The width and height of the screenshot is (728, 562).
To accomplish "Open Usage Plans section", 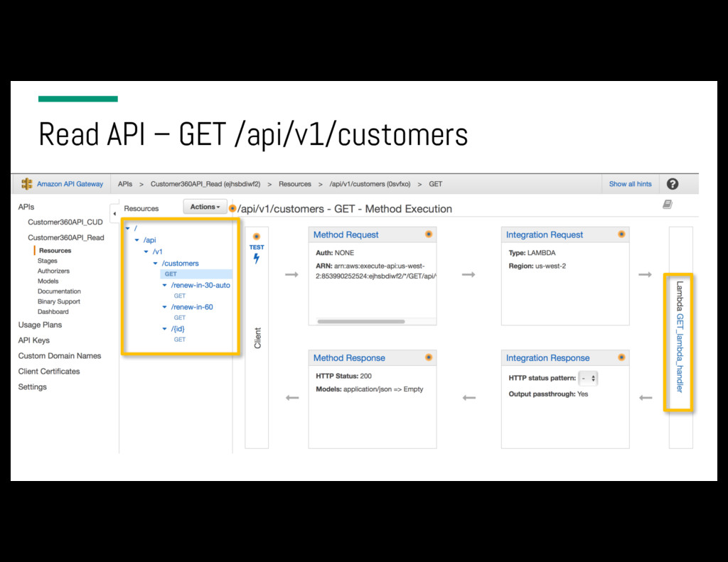I will point(40,325).
